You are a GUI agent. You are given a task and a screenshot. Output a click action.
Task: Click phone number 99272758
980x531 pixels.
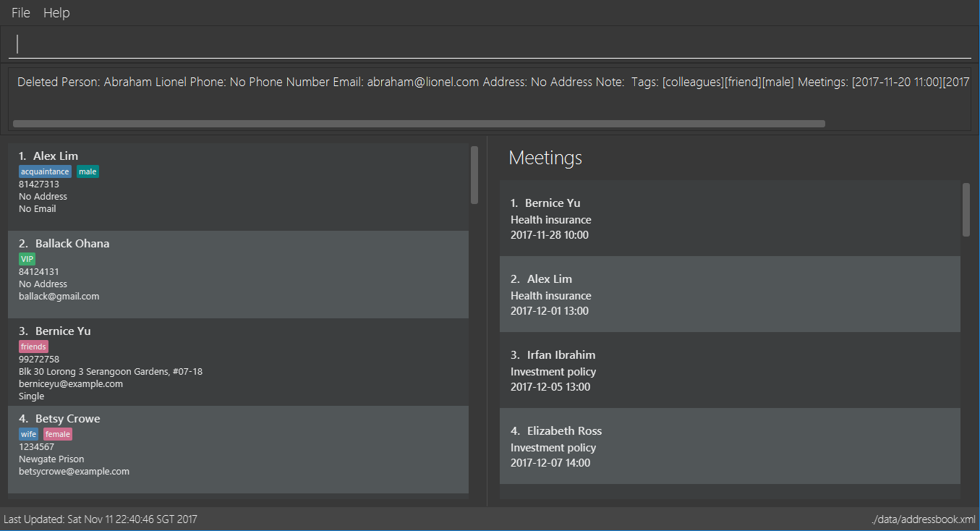pos(39,360)
